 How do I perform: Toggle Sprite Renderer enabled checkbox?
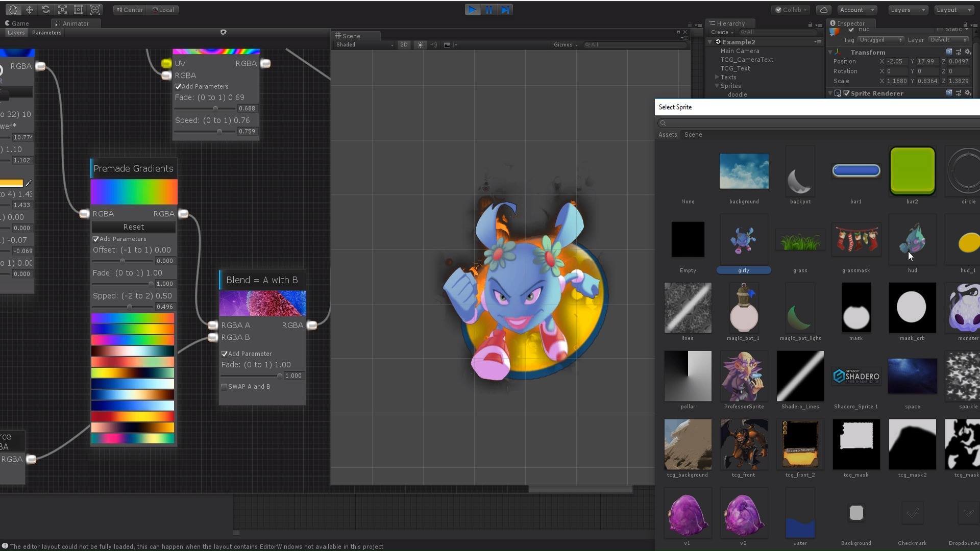[847, 93]
